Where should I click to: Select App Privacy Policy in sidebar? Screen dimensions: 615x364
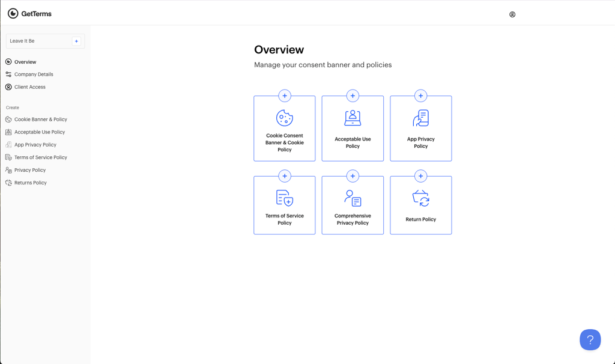pos(35,145)
